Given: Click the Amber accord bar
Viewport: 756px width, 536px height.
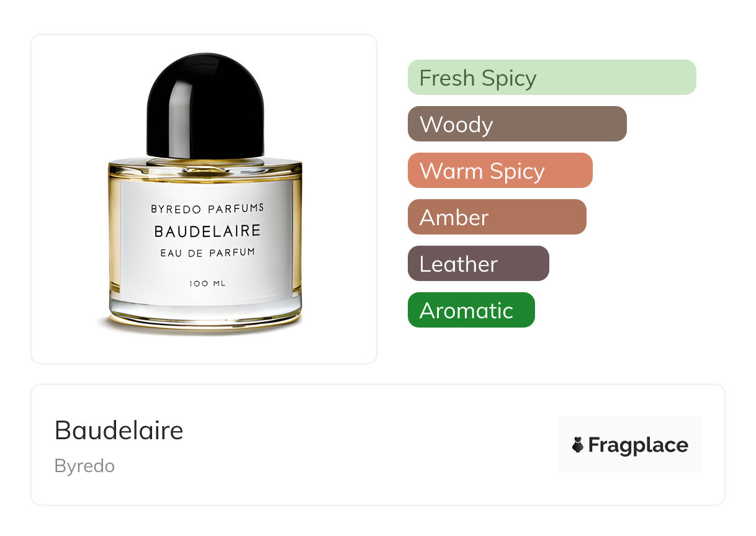Looking at the screenshot, I should [x=497, y=217].
